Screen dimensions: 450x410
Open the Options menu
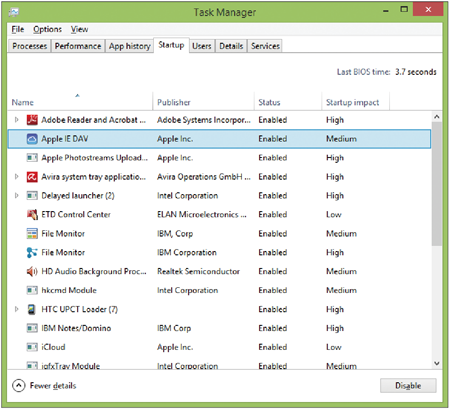click(47, 29)
